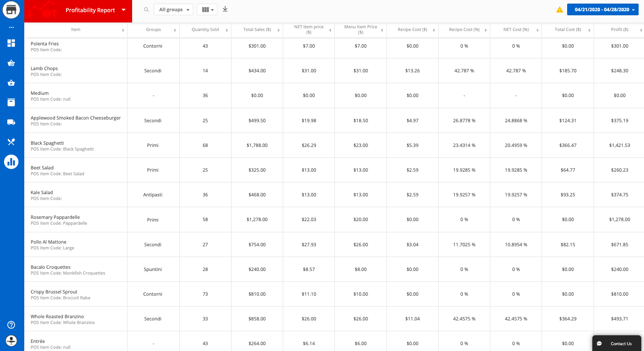Sort by the NET Item price ($) header
This screenshot has width=644, height=351.
tap(309, 30)
